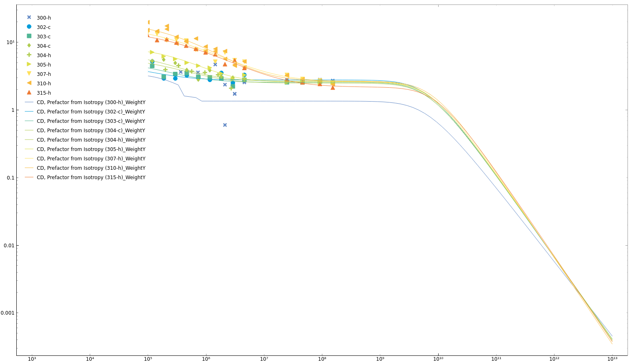Select the 304-c diamond legend marker
This screenshot has height=364, width=632.
tap(29, 46)
